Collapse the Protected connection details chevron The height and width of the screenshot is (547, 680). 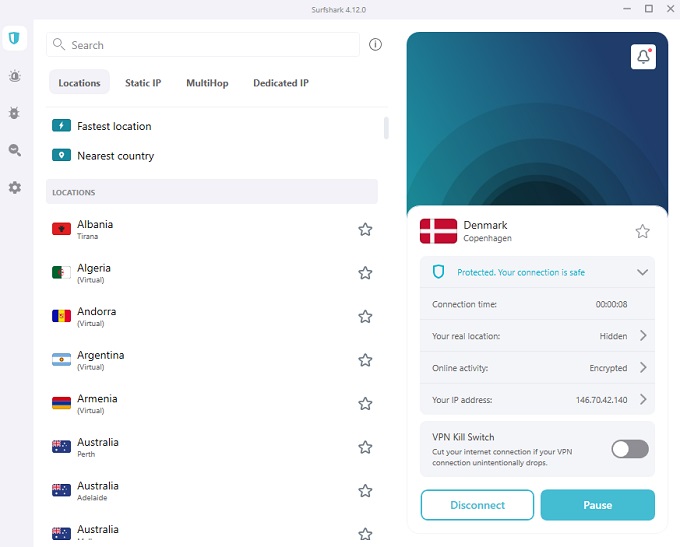tap(642, 272)
